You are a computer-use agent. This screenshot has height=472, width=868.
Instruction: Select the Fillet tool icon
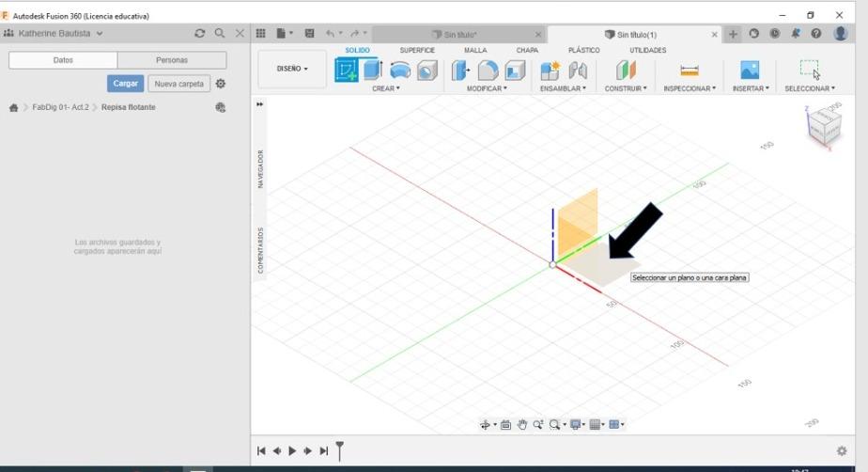488,71
